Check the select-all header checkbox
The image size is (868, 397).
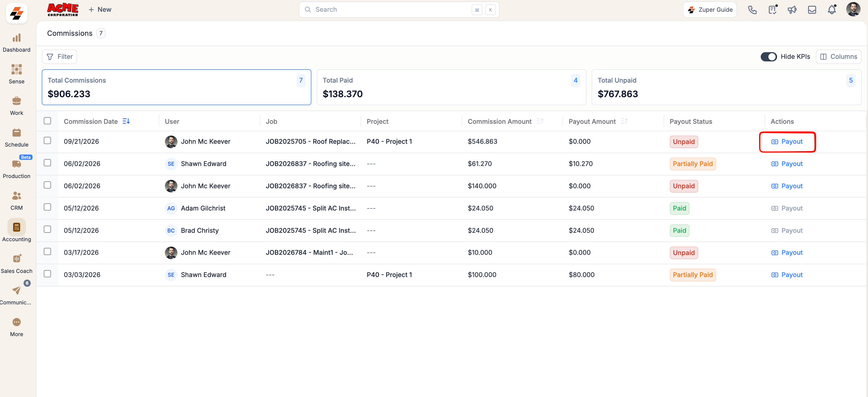point(48,120)
